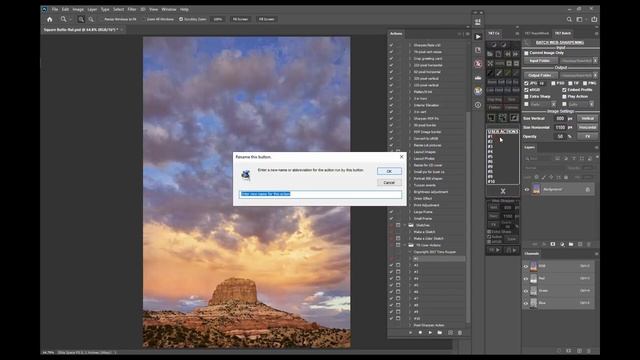Image resolution: width=640 pixels, height=360 pixels.
Task: Click the Horizontal button in Image Settings
Action: tap(587, 127)
